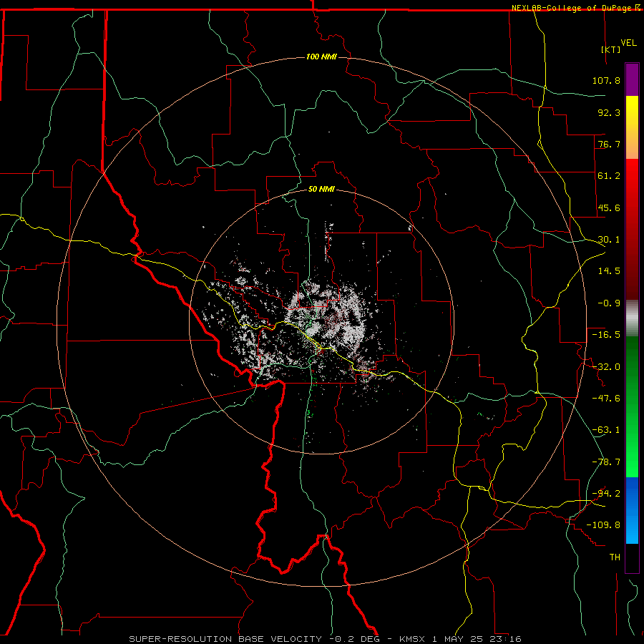Click the 50 NMI range ring label
644x644 pixels.
(x=321, y=189)
